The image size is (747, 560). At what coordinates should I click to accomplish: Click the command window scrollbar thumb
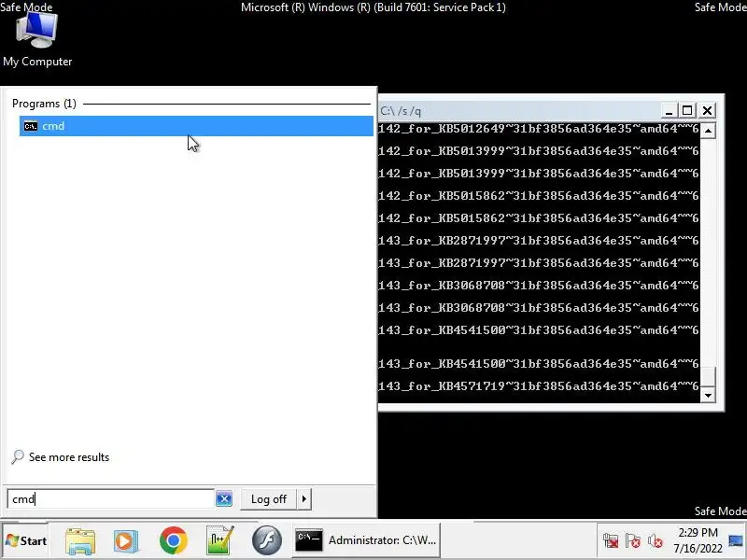(709, 377)
